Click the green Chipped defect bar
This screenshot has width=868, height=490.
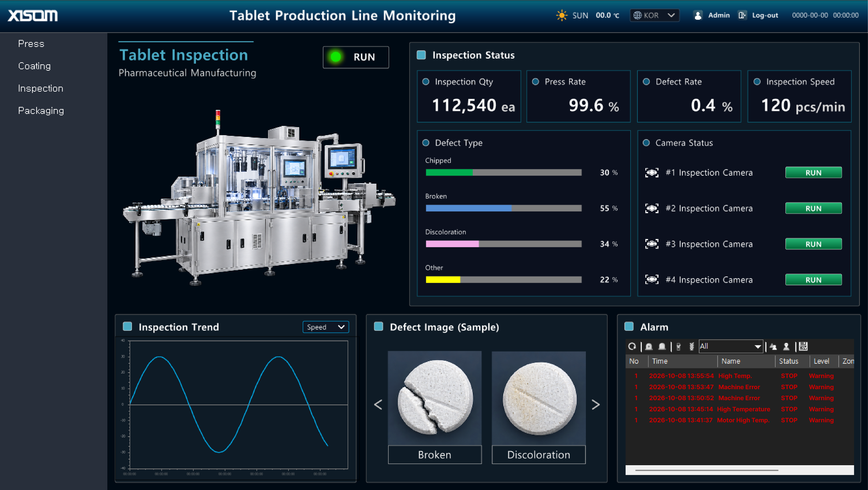449,173
